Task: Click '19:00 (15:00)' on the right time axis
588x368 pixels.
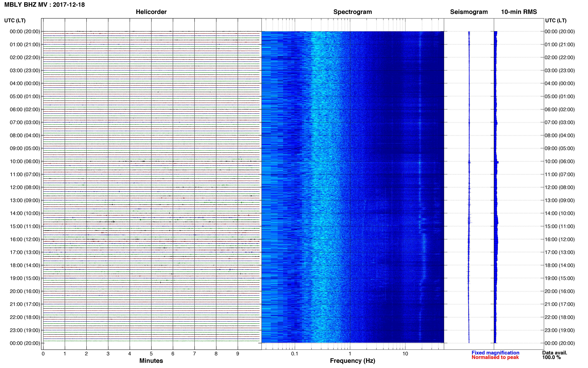Action: pos(560,278)
